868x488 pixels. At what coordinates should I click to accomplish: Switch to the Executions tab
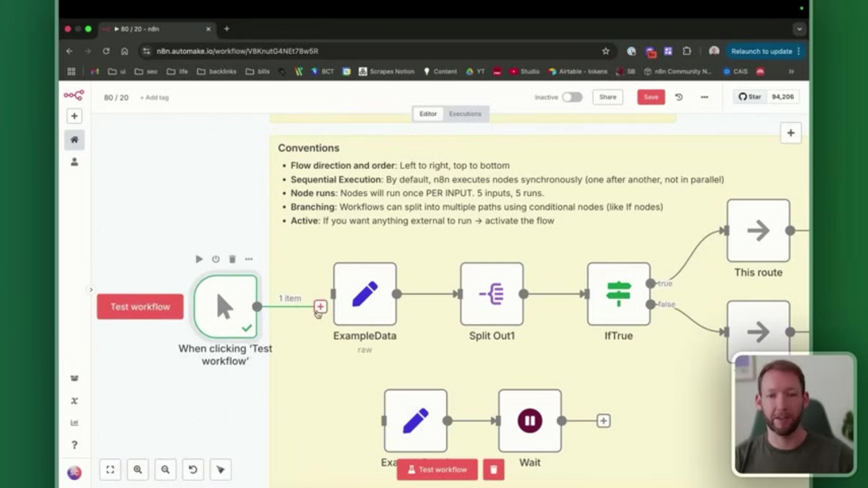tap(465, 114)
